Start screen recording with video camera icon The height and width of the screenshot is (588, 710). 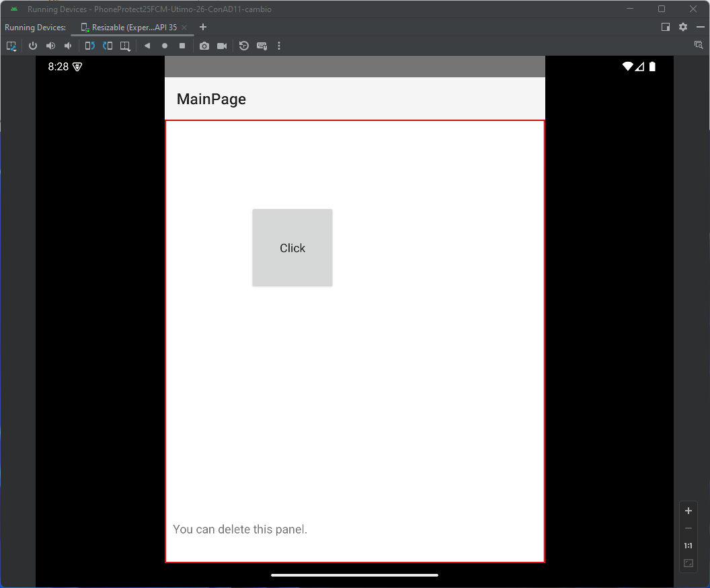coord(222,46)
